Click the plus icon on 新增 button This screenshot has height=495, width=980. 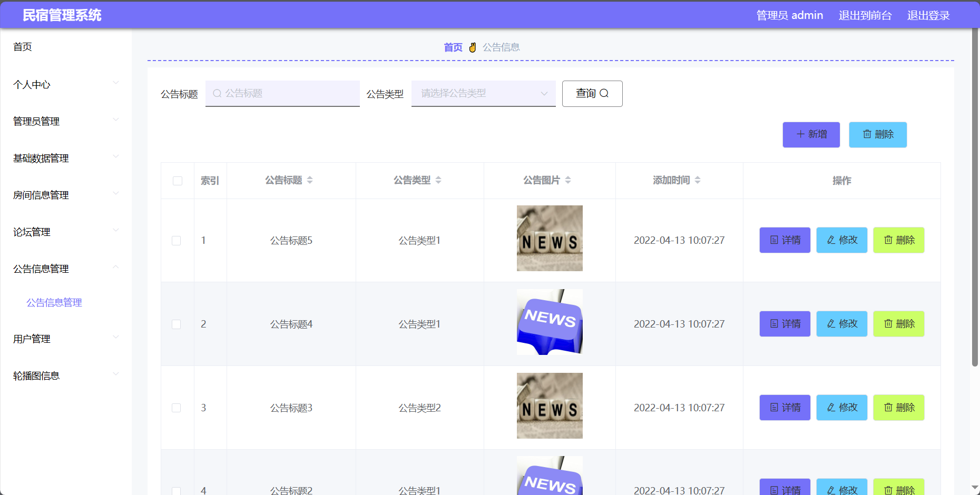click(800, 134)
